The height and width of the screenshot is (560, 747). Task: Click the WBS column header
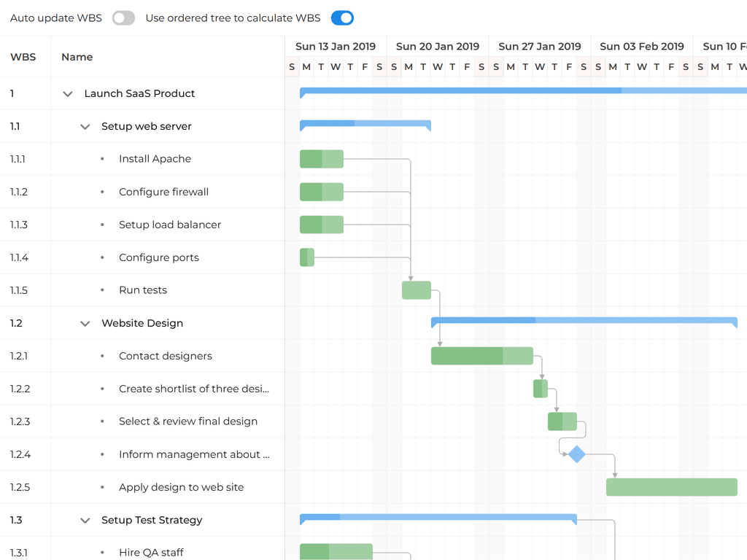23,57
